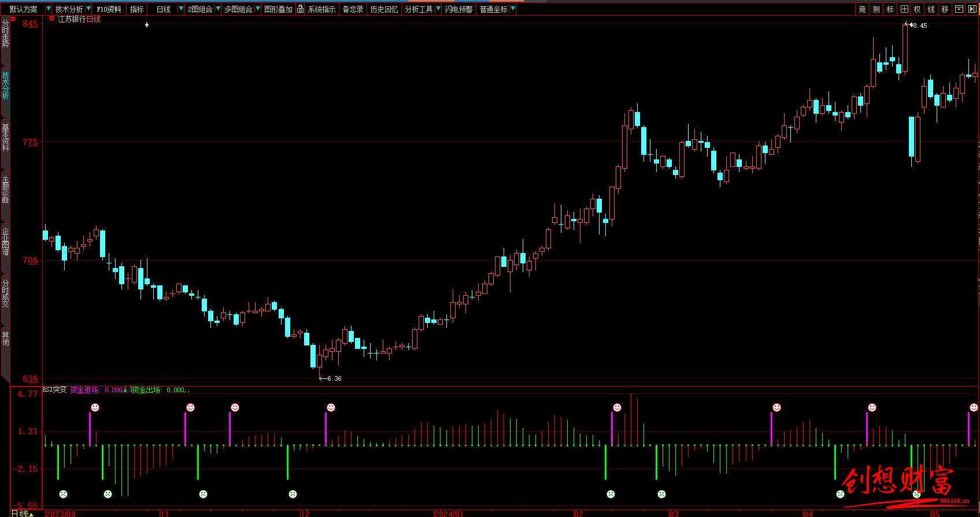The image size is (980, 517).
Task: Click the 多图组合 toolbar button
Action: [x=238, y=9]
